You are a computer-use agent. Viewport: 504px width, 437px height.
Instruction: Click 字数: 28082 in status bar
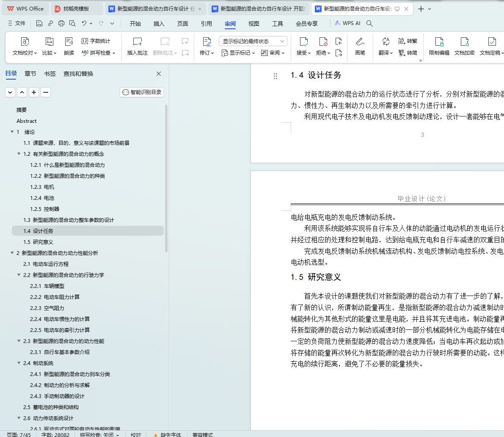[x=55, y=434]
